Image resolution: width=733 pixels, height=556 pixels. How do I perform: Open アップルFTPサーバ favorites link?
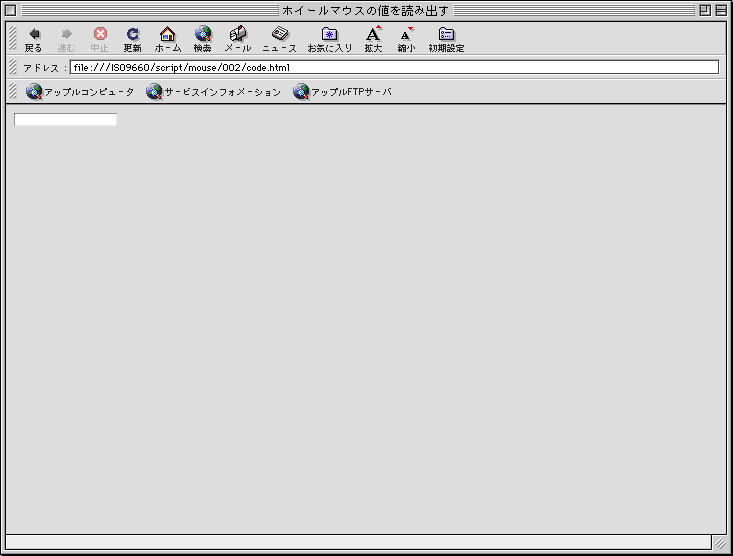click(x=342, y=92)
